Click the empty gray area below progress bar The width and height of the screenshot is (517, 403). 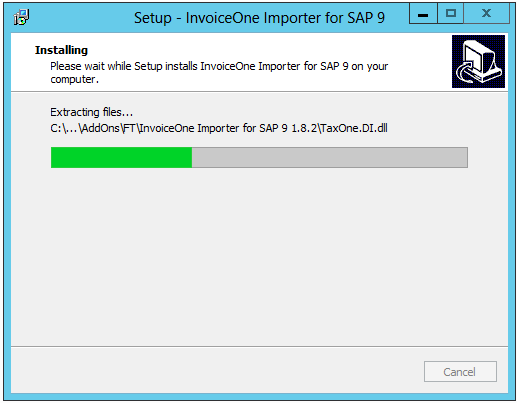(259, 257)
